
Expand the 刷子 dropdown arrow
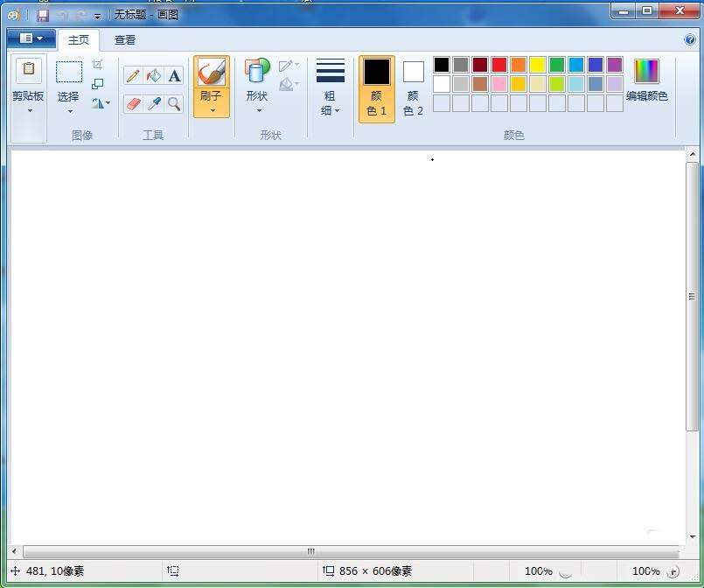click(213, 110)
